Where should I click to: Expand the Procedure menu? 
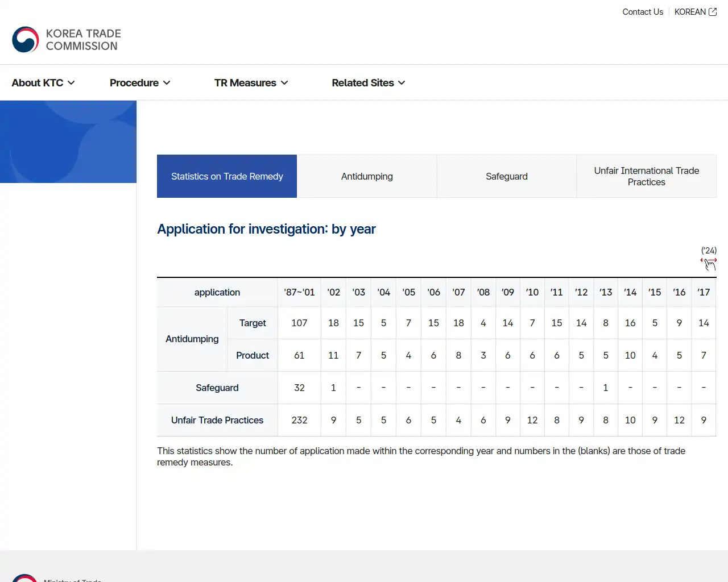click(x=140, y=83)
